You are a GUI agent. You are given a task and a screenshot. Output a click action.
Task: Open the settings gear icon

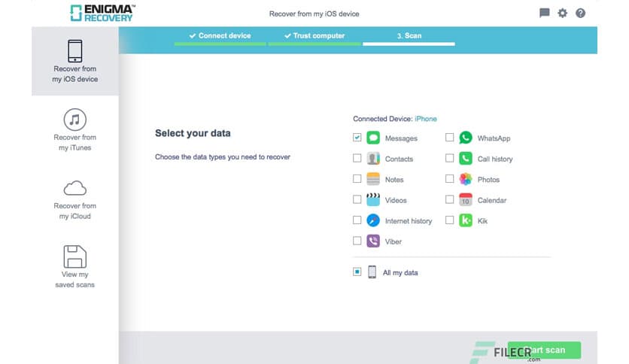[x=562, y=14]
